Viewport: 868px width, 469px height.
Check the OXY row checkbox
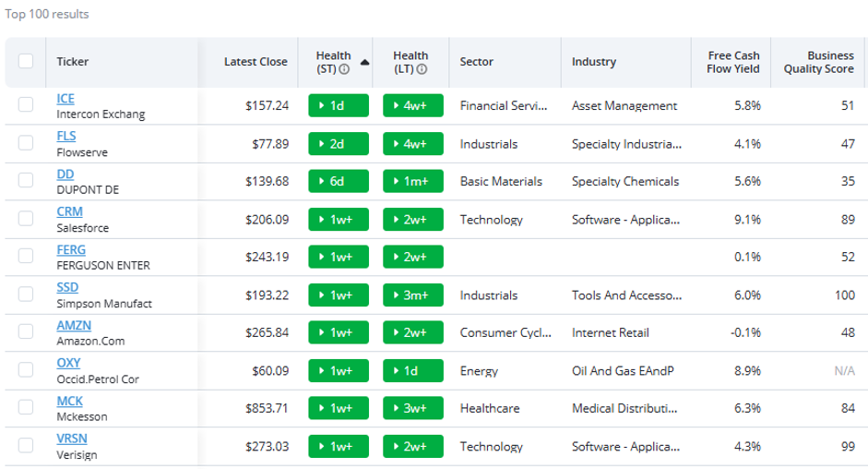pos(26,369)
